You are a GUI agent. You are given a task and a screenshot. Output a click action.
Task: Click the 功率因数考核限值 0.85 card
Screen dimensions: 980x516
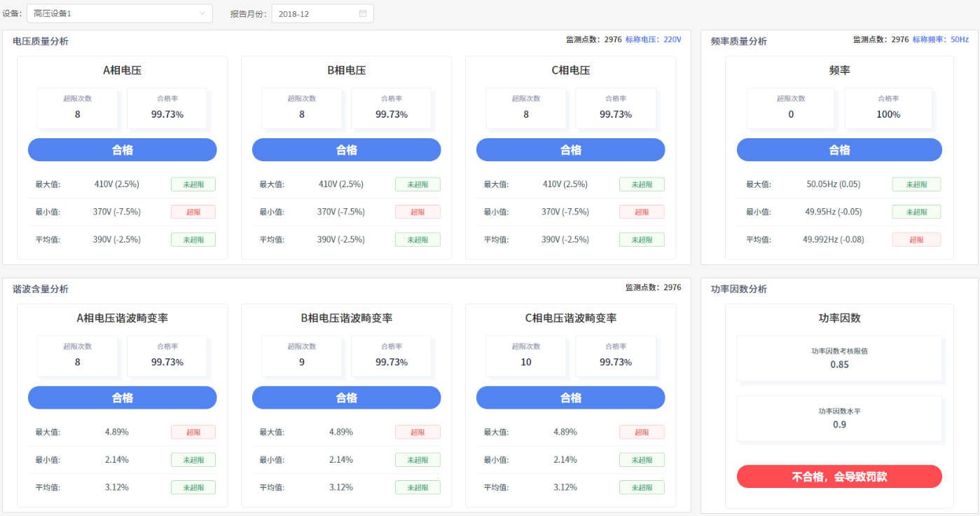click(839, 358)
